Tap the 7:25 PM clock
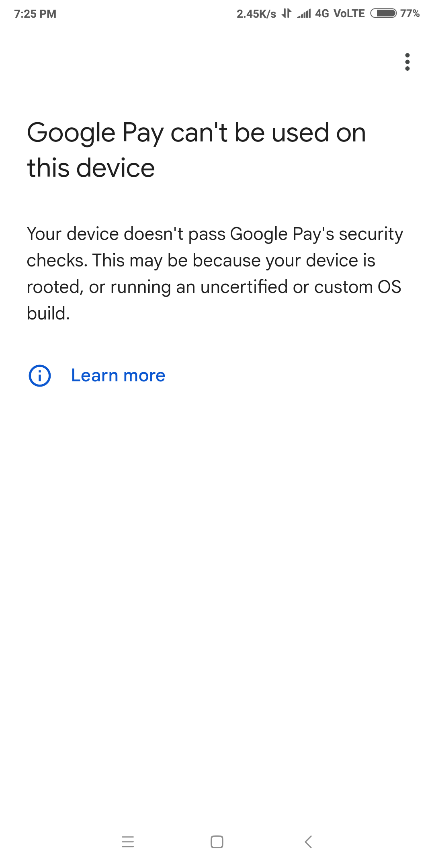 (35, 14)
